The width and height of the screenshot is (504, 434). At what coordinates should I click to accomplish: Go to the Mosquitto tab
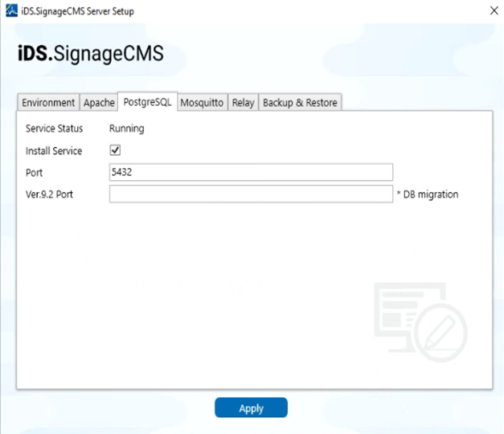202,103
